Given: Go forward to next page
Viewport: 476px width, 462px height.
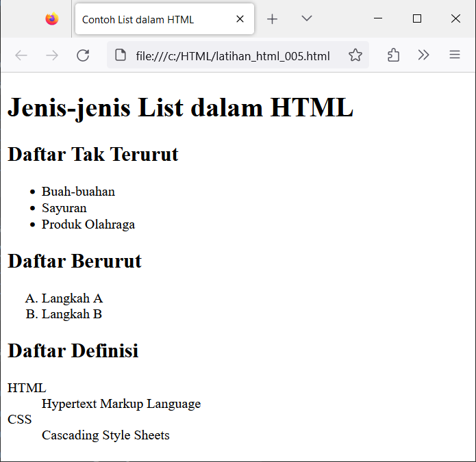Looking at the screenshot, I should point(52,55).
